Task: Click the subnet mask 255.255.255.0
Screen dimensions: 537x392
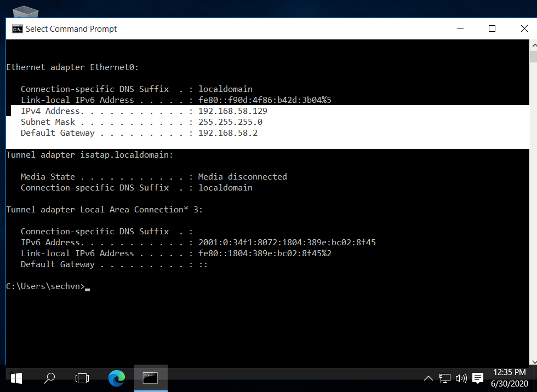Action: pos(231,122)
